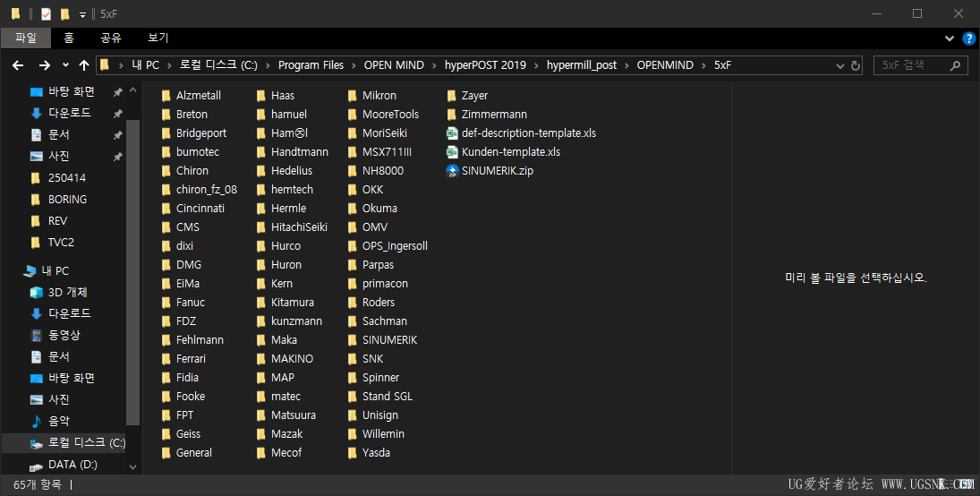Open the 공유 ribbon tab
This screenshot has width=980, height=496.
tap(111, 38)
